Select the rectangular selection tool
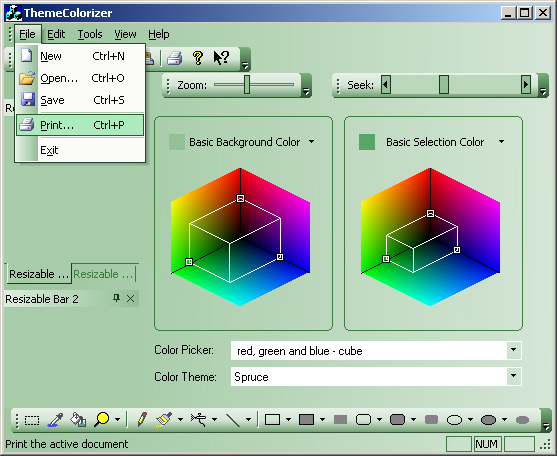This screenshot has width=557, height=456. [x=32, y=420]
